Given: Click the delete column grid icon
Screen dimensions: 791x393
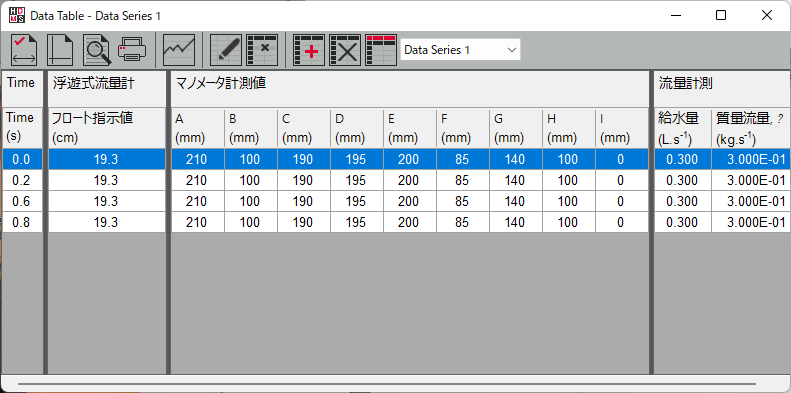Looking at the screenshot, I should tap(262, 50).
